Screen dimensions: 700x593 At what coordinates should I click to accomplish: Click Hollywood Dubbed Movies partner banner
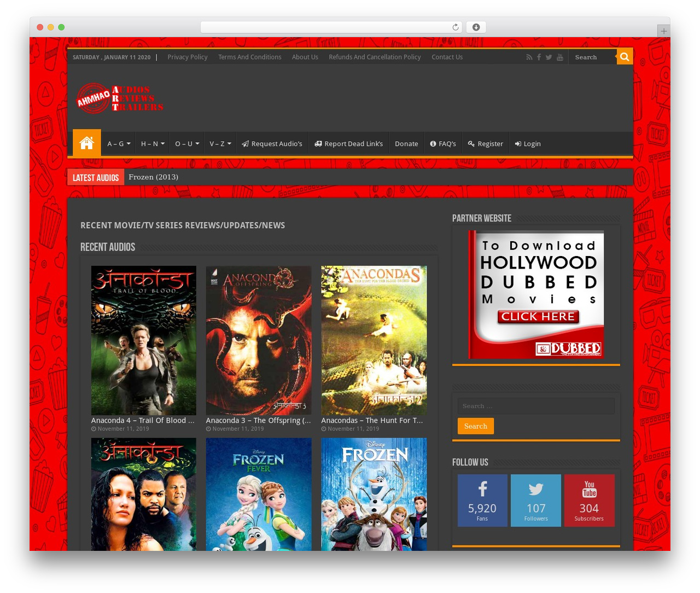tap(536, 294)
